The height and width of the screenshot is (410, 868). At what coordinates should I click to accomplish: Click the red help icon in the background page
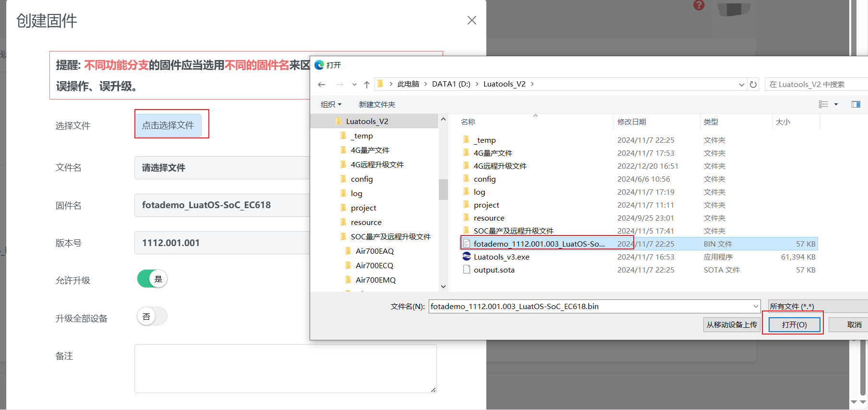699,5
